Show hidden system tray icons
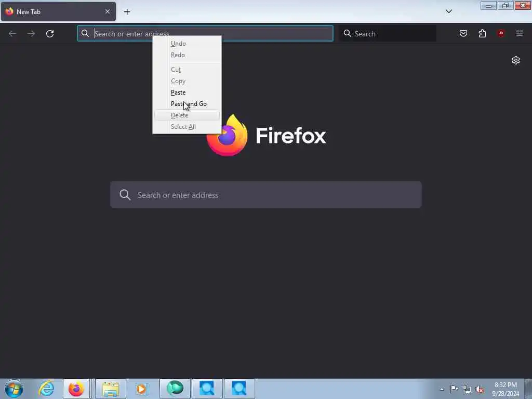Viewport: 532px width, 399px height. (x=442, y=389)
